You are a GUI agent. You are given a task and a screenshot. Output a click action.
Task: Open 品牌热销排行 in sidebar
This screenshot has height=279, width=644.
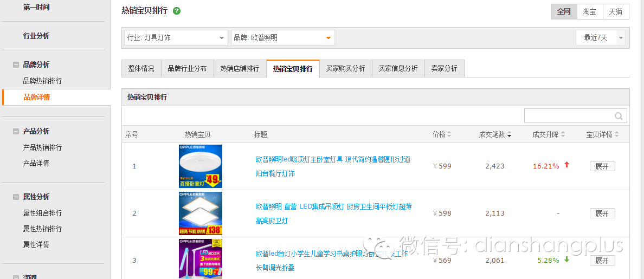[42, 81]
